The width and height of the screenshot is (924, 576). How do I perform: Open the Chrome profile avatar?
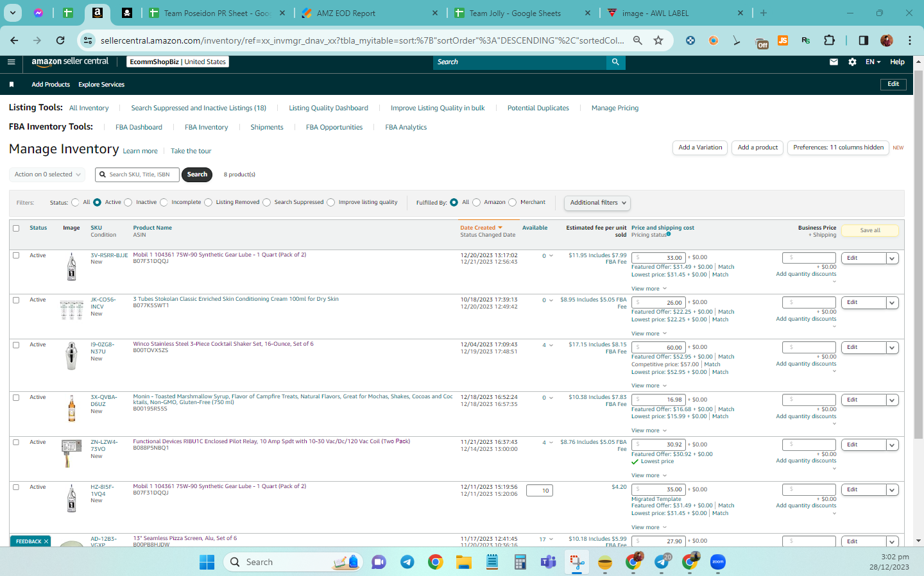(x=887, y=40)
